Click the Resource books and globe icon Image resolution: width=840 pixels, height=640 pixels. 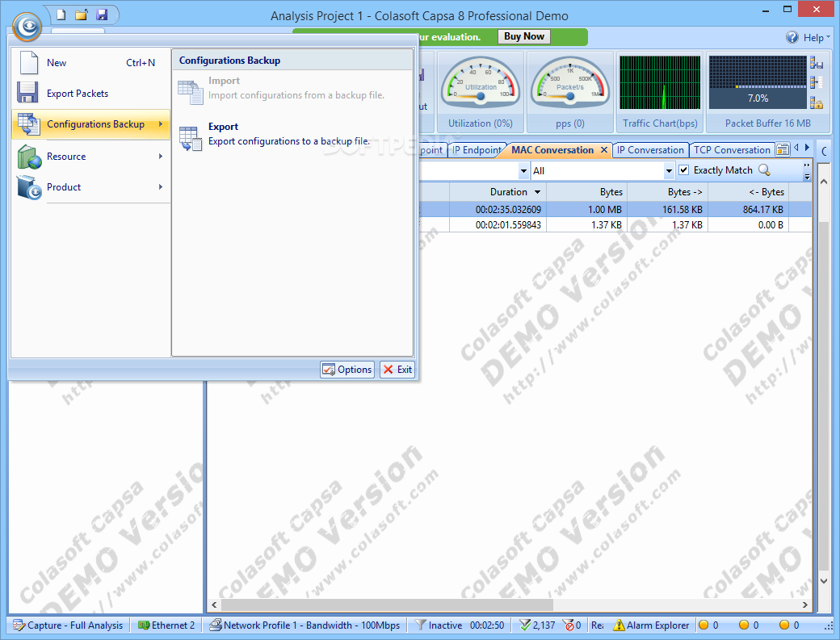(x=29, y=157)
